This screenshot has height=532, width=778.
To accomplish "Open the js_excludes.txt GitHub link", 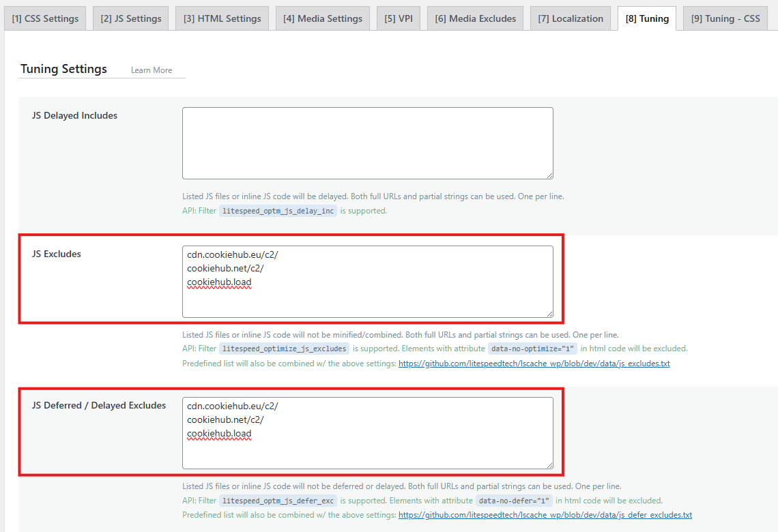I will coord(534,364).
